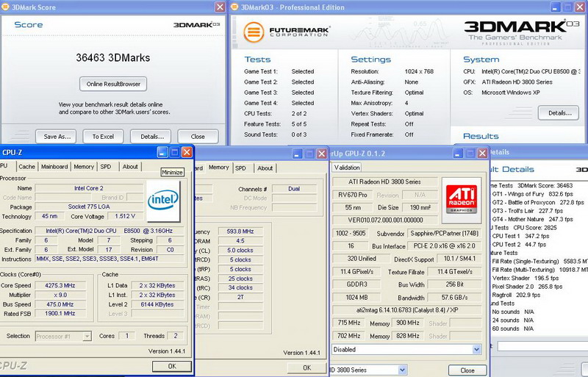
Task: Open Details in the 3DMark Score window
Action: (151, 137)
